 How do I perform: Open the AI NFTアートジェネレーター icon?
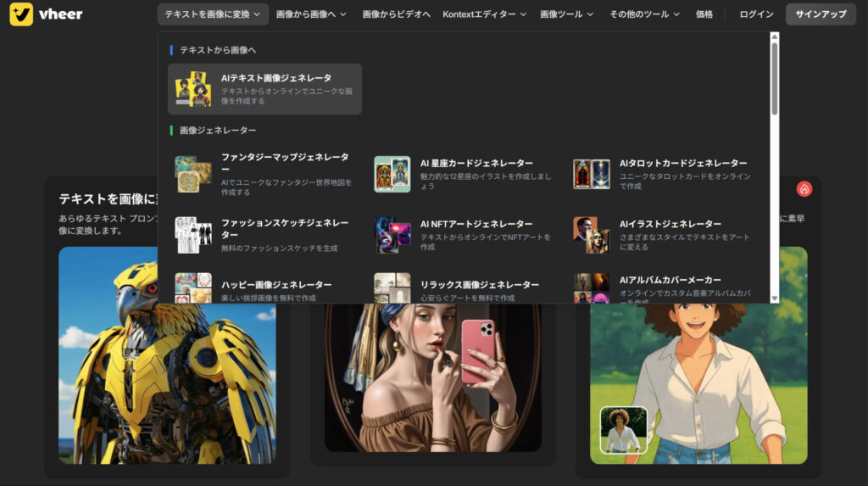click(x=392, y=235)
